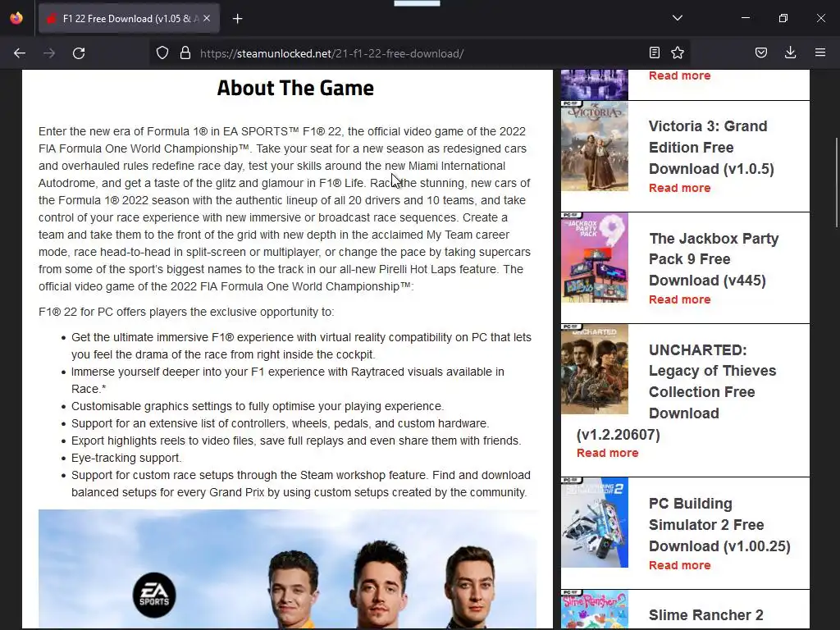The image size is (840, 630).
Task: Open the list all tabs dropdown
Action: coord(677,18)
